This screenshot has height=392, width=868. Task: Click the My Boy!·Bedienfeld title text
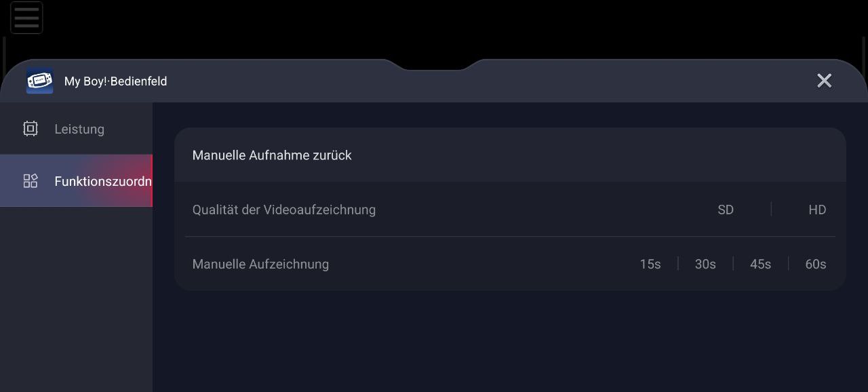pyautogui.click(x=115, y=81)
